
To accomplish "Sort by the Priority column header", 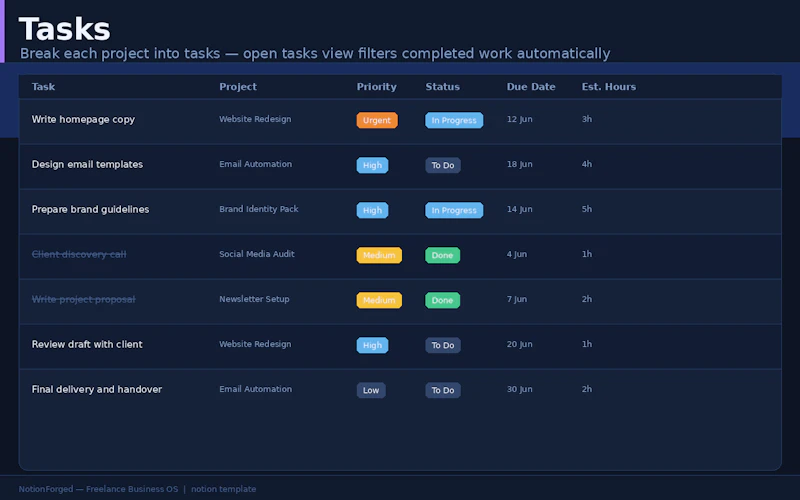I will [x=377, y=87].
